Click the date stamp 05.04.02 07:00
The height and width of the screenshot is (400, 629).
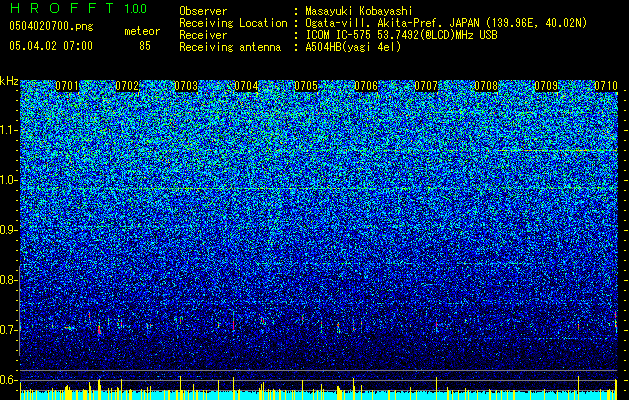pyautogui.click(x=51, y=46)
